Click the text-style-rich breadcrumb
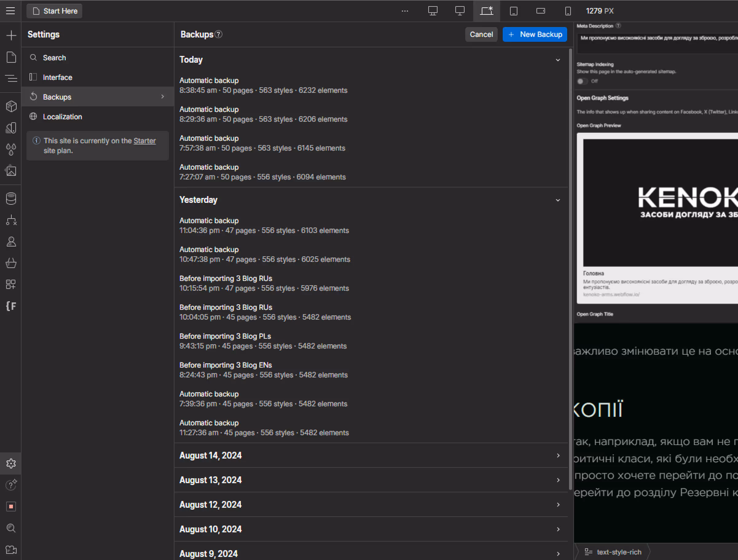 (x=614, y=552)
